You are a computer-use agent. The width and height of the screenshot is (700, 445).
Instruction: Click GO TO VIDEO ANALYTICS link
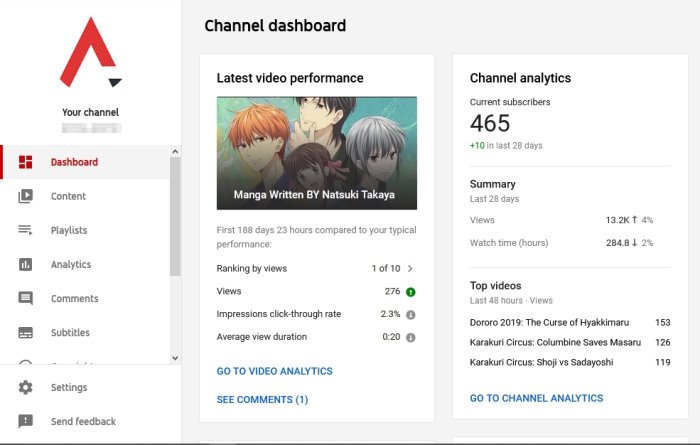point(275,371)
